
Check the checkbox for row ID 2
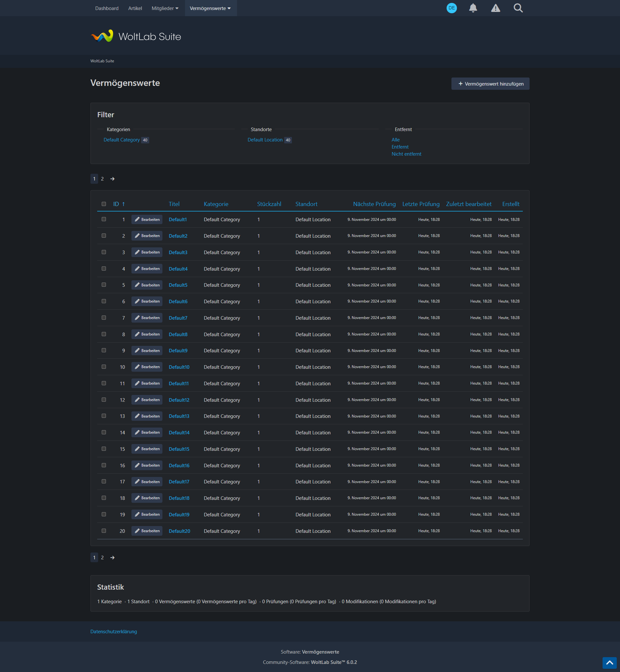pos(104,235)
